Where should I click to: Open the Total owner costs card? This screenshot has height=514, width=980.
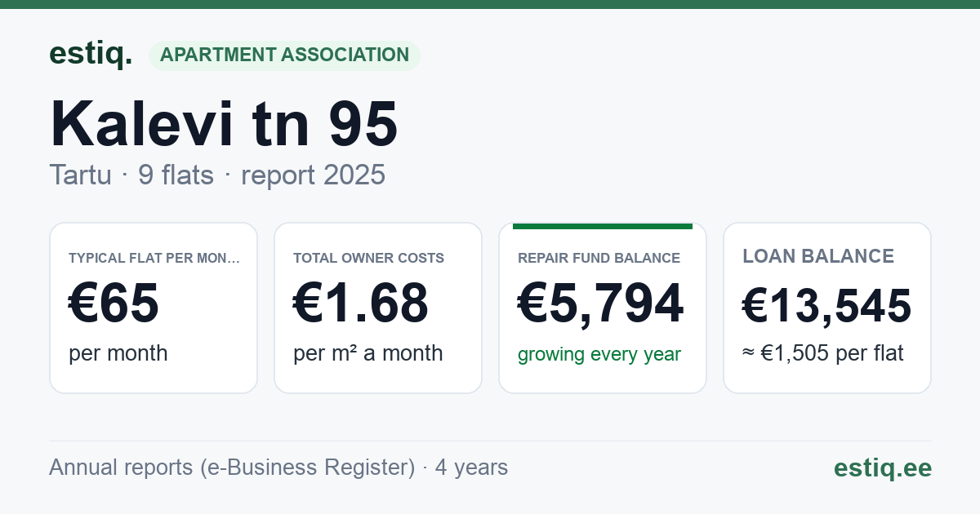tap(378, 308)
